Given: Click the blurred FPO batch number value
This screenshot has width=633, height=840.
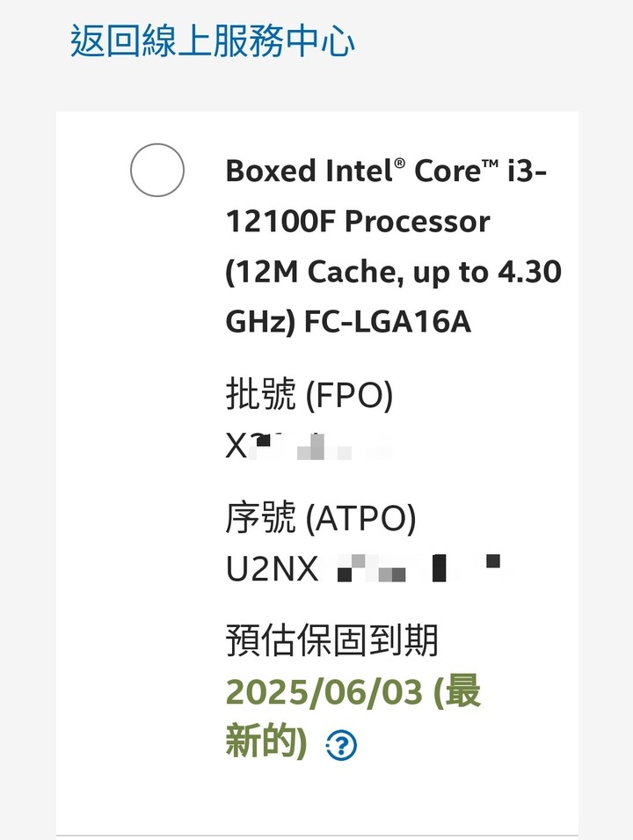Looking at the screenshot, I should tap(309, 446).
